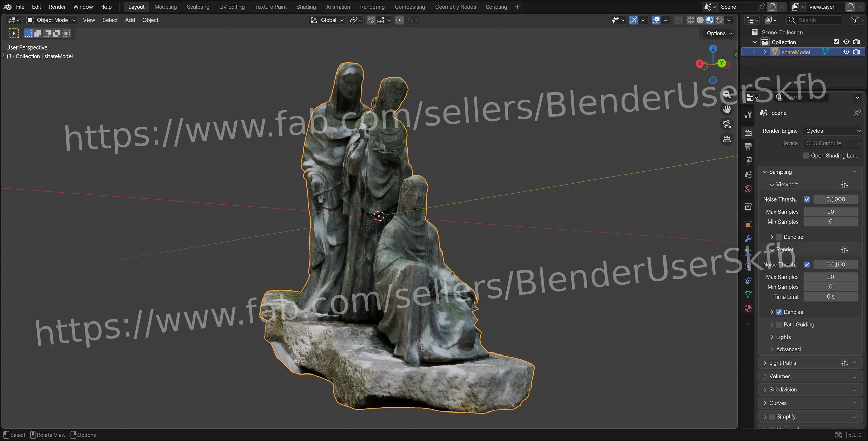868x441 pixels.
Task: Open the World properties tab
Action: pos(748,189)
